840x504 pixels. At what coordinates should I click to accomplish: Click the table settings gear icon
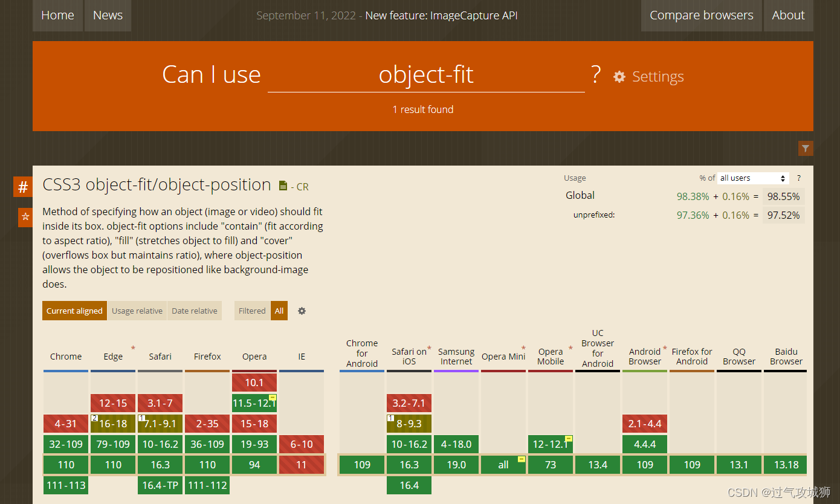point(302,311)
